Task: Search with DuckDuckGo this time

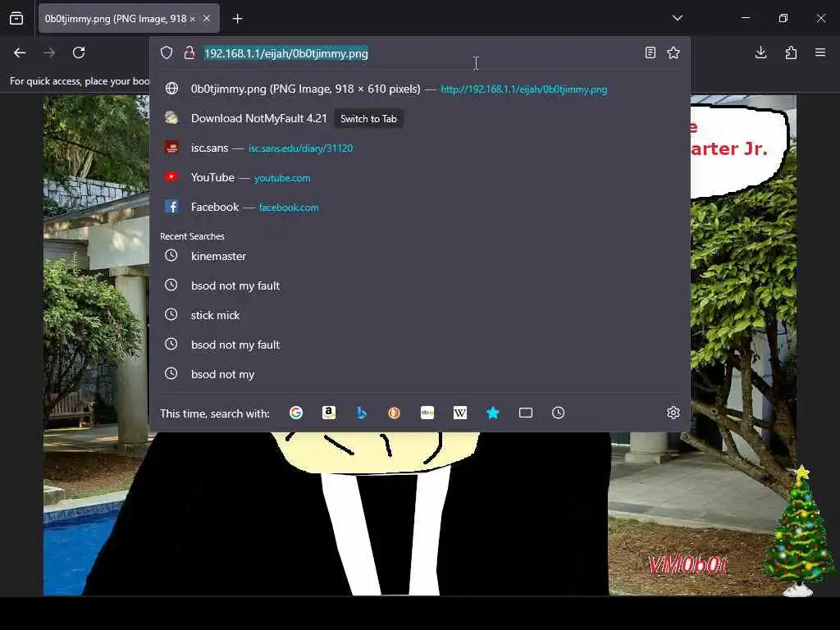Action: tap(395, 413)
